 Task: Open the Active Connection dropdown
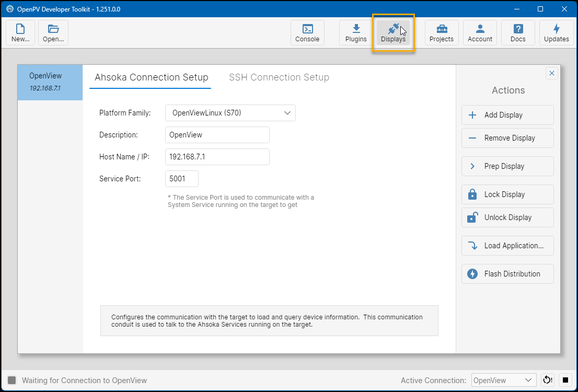(504, 380)
